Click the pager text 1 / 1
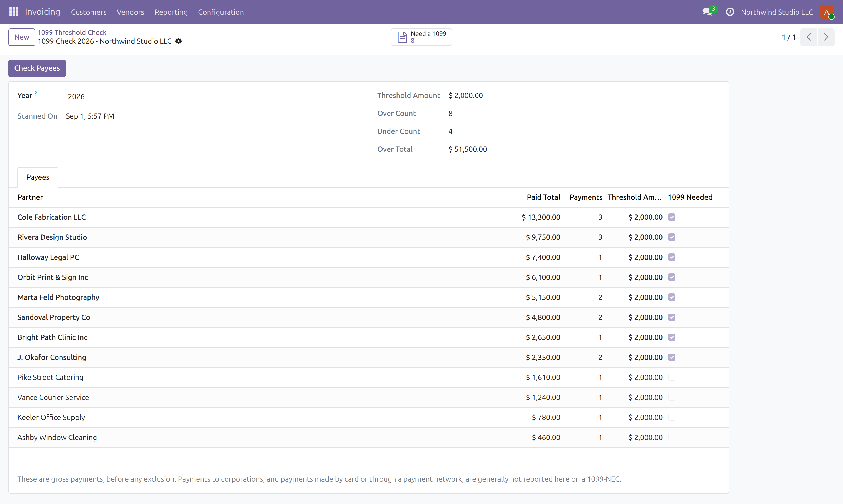 click(x=788, y=37)
